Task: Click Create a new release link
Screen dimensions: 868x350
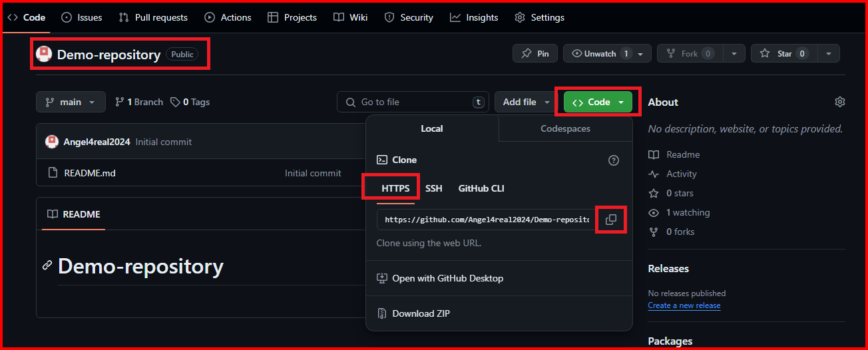Action: (x=684, y=305)
